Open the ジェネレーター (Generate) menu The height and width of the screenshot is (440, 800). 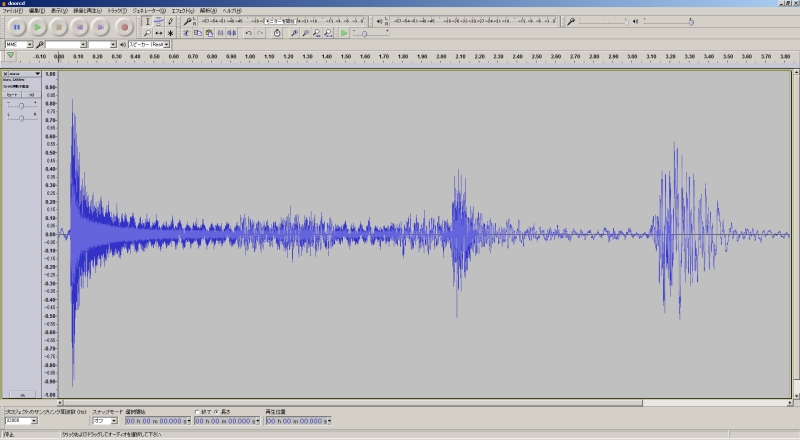[x=149, y=10]
